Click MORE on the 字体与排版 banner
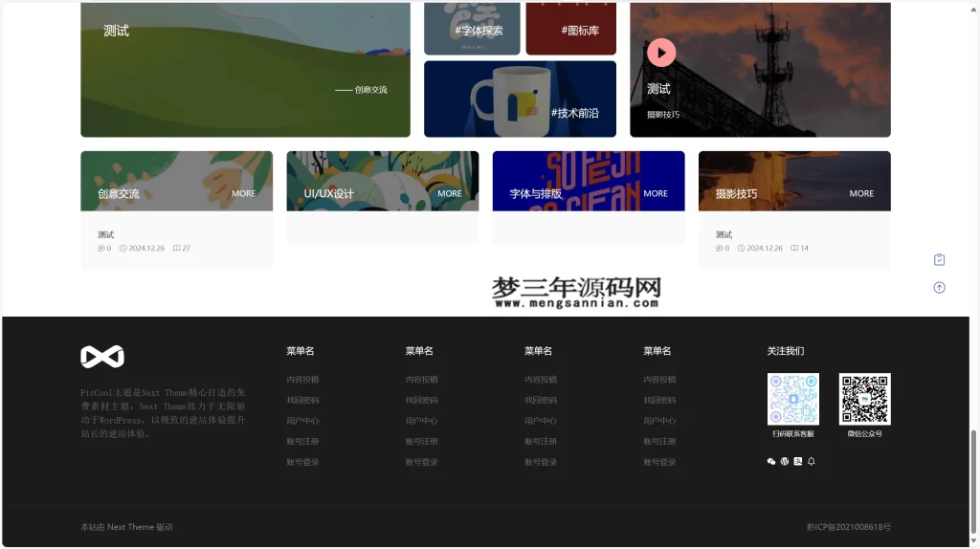The width and height of the screenshot is (980, 549). pyautogui.click(x=656, y=193)
